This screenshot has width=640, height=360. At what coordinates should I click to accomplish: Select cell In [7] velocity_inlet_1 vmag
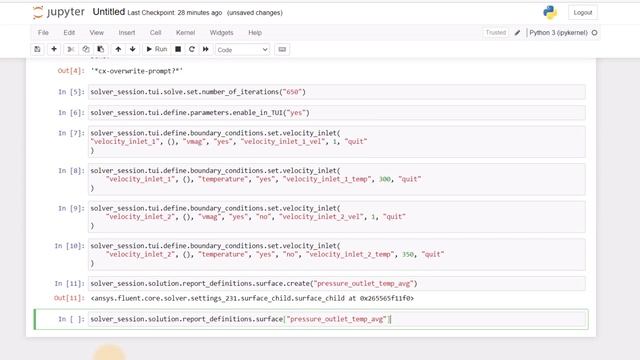pyautogui.click(x=337, y=142)
